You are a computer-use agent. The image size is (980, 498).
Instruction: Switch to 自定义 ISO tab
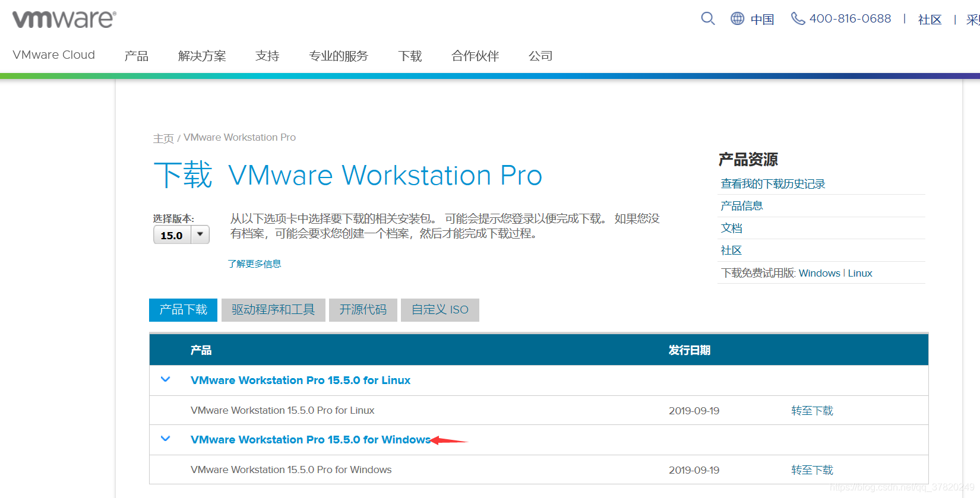(x=440, y=310)
